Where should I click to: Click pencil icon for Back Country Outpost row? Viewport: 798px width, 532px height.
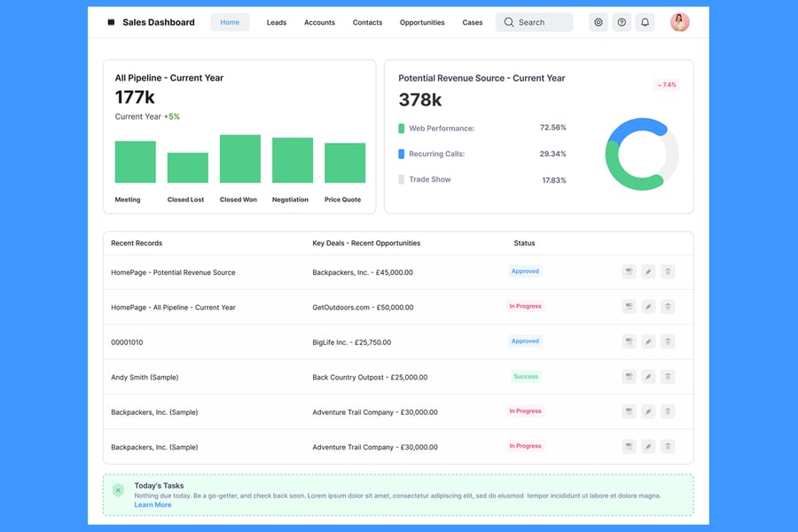point(648,377)
